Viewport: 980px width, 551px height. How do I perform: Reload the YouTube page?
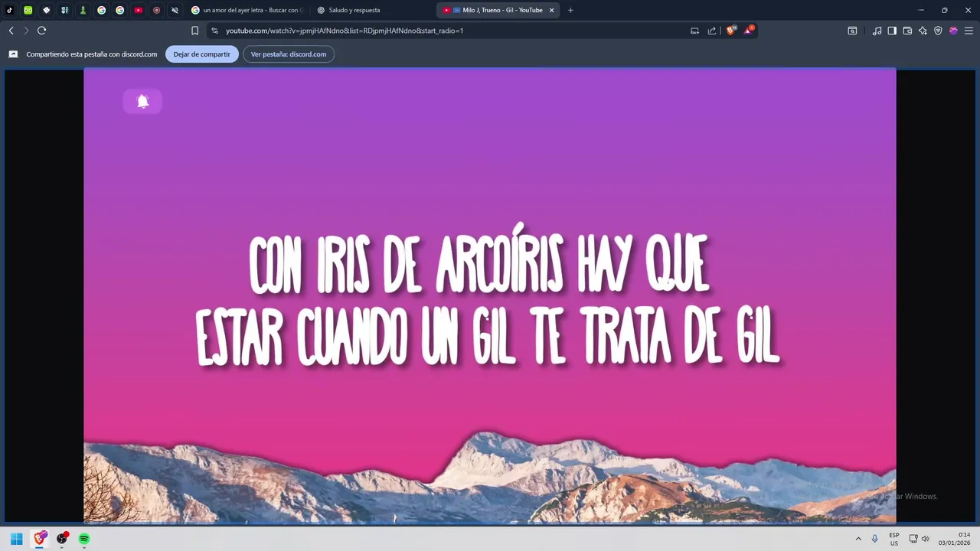coord(42,31)
